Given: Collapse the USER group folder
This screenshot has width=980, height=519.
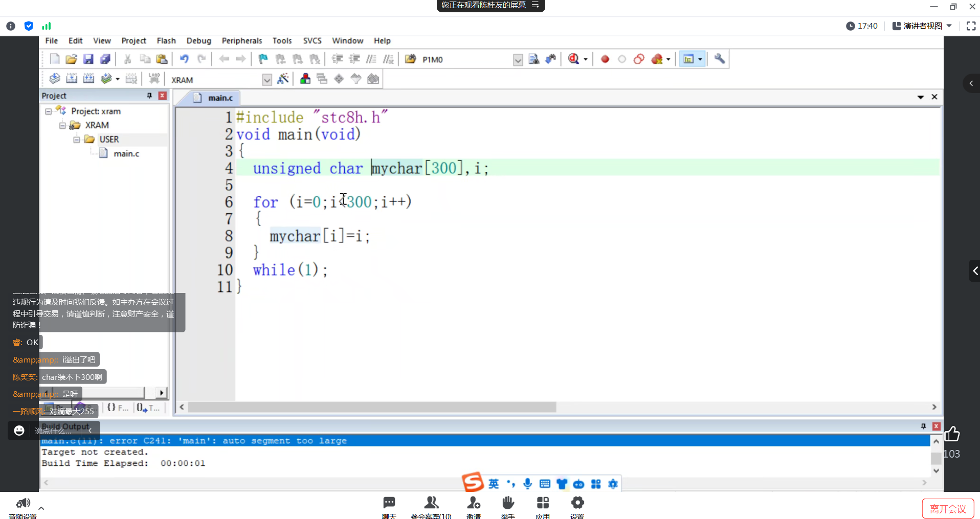Looking at the screenshot, I should coord(77,140).
